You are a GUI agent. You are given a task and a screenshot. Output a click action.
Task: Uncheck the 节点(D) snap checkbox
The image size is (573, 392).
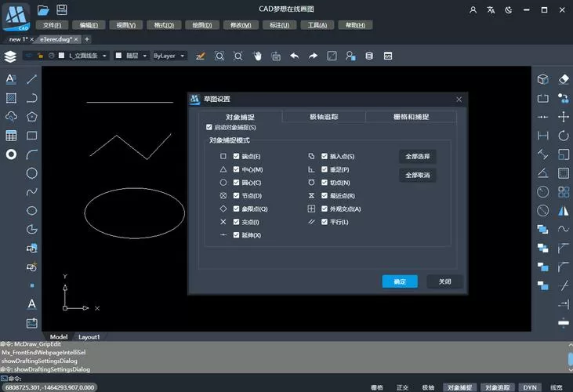(236, 195)
